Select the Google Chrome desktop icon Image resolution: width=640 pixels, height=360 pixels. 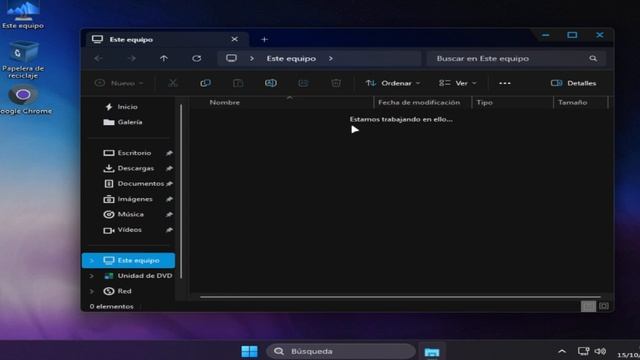[x=24, y=100]
